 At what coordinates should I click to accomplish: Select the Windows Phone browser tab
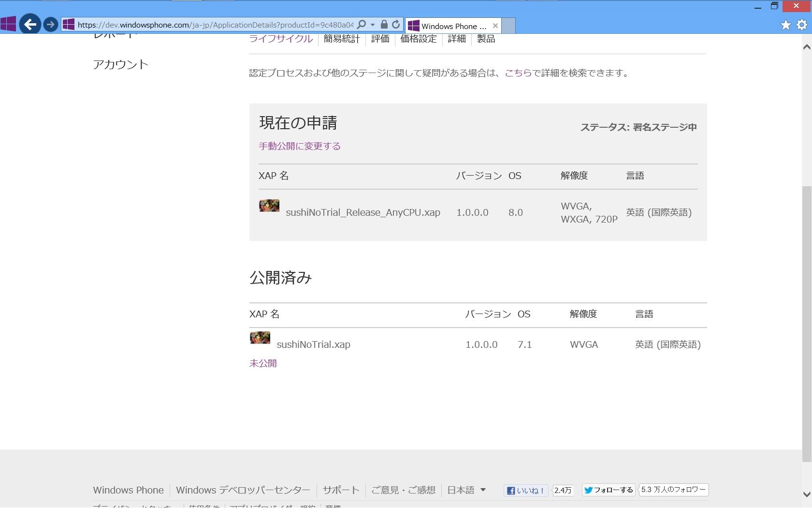click(453, 26)
